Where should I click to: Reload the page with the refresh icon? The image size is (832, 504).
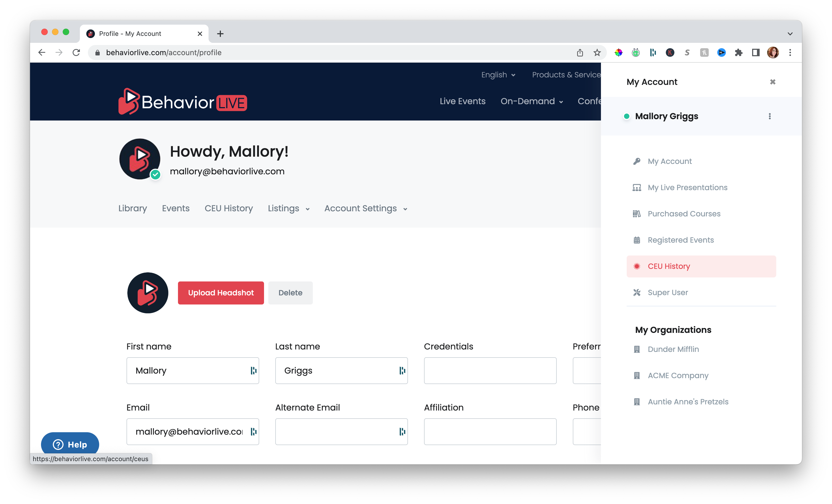pyautogui.click(x=76, y=53)
